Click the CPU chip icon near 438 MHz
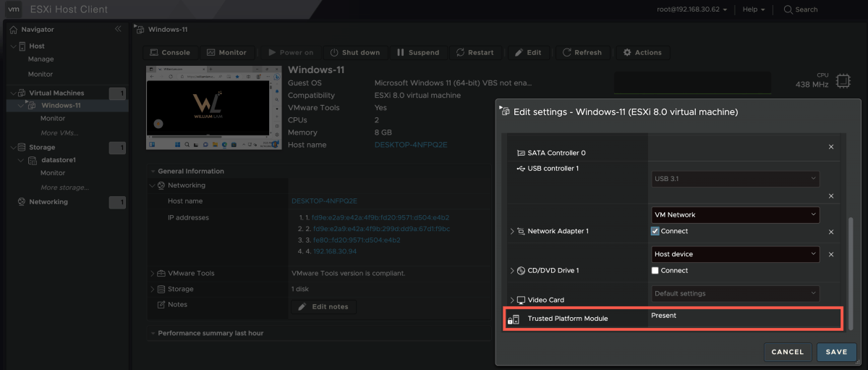Viewport: 868px width, 370px height. tap(842, 80)
